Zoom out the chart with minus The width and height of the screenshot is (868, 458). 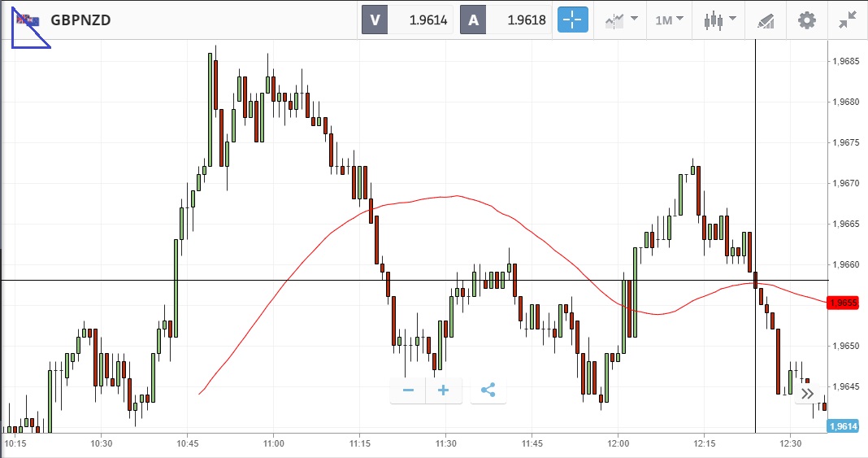(x=408, y=390)
